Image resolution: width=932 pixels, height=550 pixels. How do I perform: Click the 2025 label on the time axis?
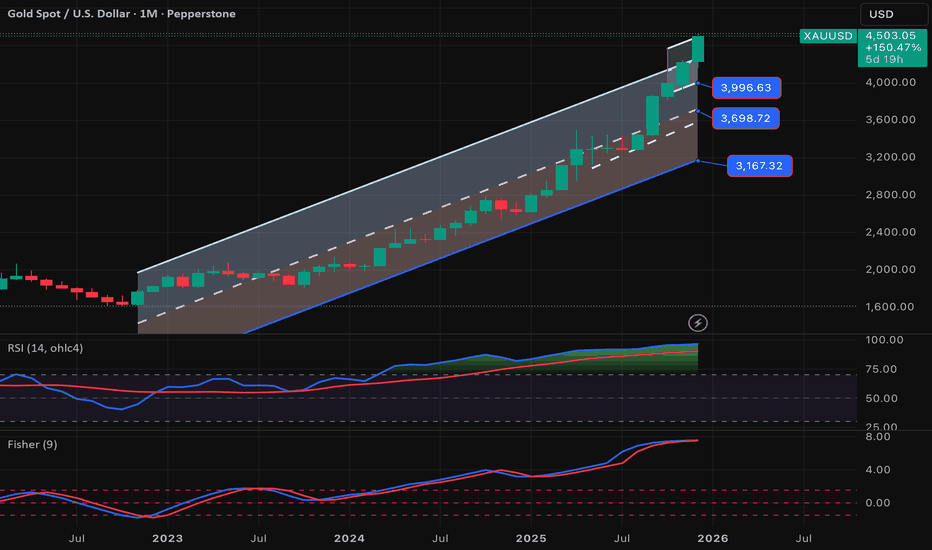531,539
